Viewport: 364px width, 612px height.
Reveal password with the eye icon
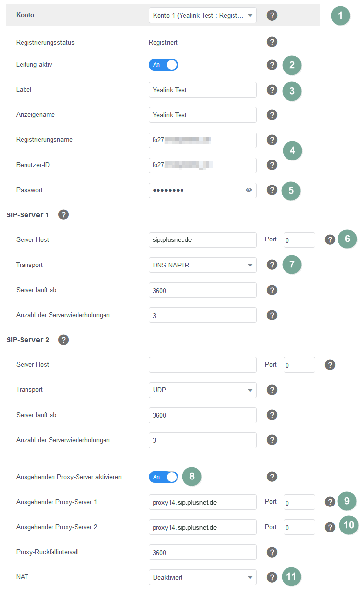pos(249,190)
